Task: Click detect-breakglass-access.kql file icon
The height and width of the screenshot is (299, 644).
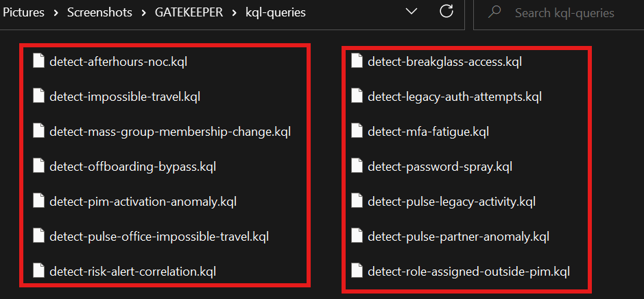Action: (x=357, y=61)
